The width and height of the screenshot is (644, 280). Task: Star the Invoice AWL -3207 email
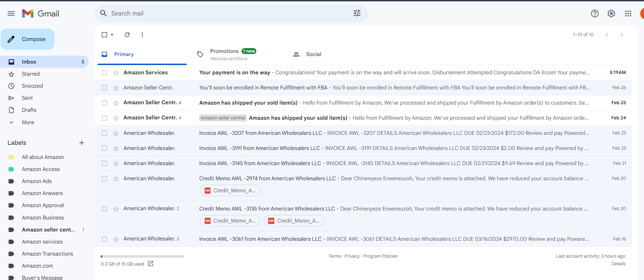pyautogui.click(x=116, y=133)
